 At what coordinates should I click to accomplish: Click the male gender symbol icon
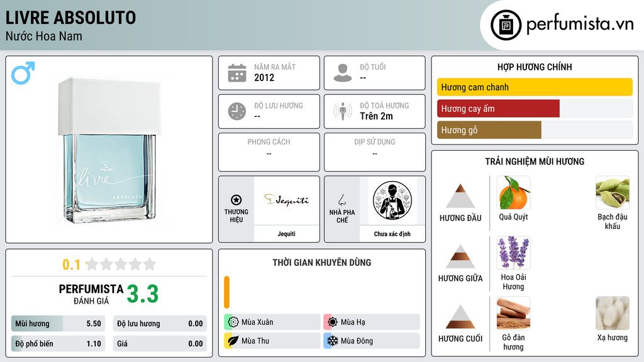coord(23,73)
